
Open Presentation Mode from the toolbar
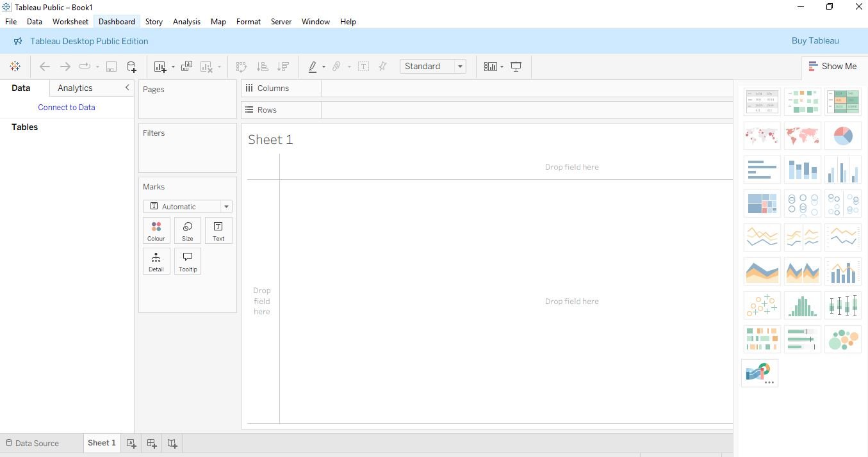pyautogui.click(x=516, y=67)
